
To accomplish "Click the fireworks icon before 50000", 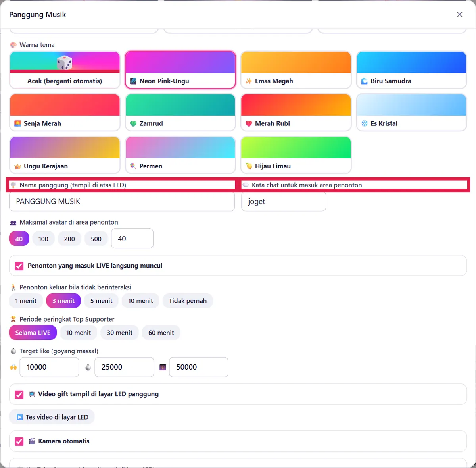I will pyautogui.click(x=163, y=367).
